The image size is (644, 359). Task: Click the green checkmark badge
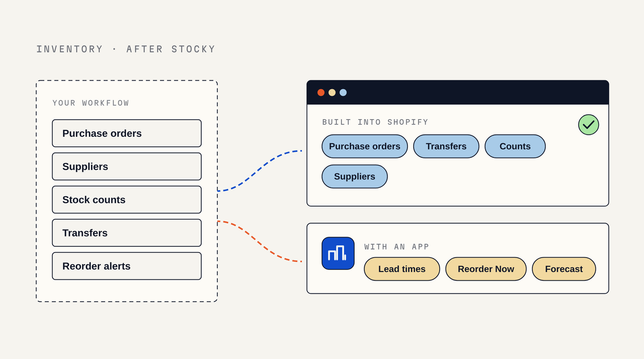point(589,124)
